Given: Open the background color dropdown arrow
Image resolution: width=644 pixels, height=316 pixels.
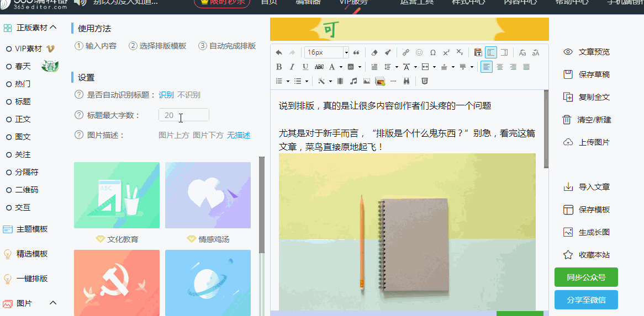Looking at the screenshot, I should (x=360, y=67).
